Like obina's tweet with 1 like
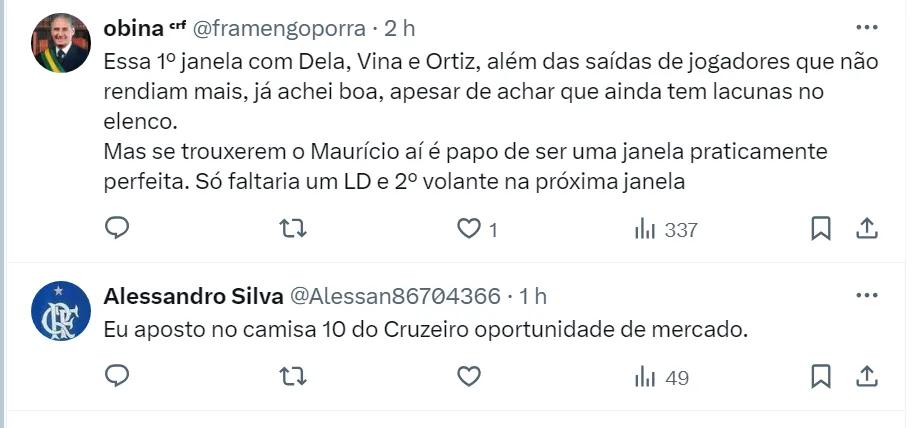The image size is (914, 428). coord(469,229)
